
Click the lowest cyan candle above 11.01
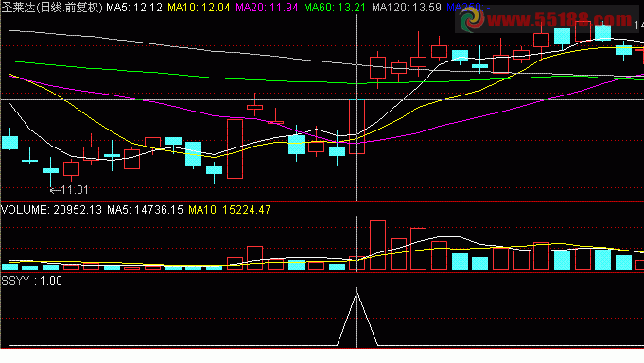[50, 170]
